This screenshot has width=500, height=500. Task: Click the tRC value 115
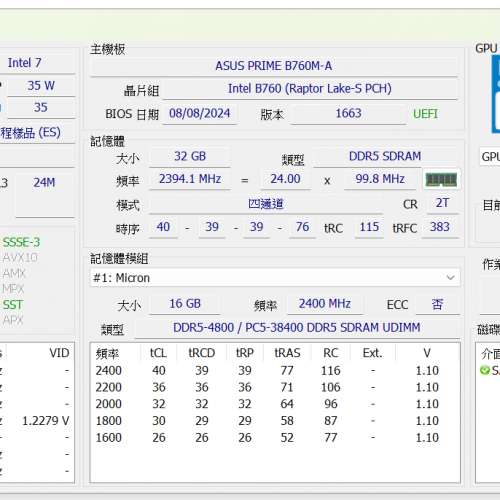pyautogui.click(x=369, y=227)
